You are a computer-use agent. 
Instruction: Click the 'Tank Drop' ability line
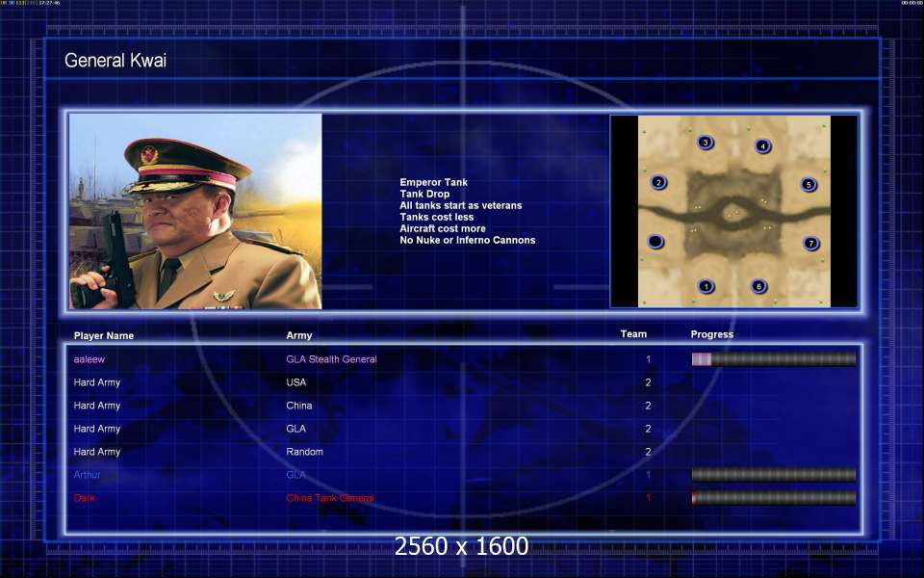(424, 194)
